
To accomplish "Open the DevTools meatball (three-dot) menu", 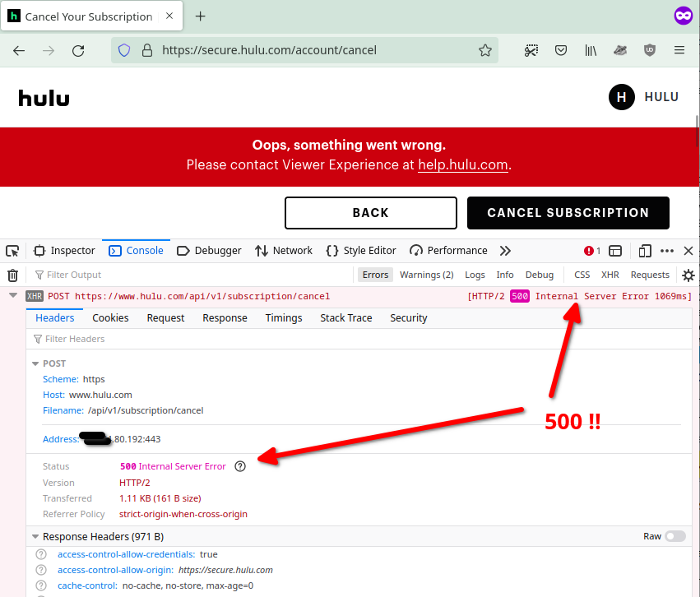I will coord(666,250).
